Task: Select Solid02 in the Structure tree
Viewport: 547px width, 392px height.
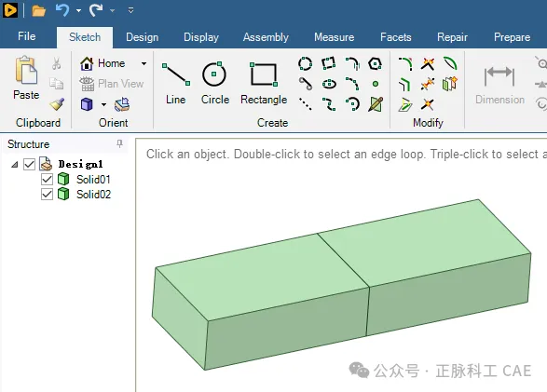Action: pos(93,194)
